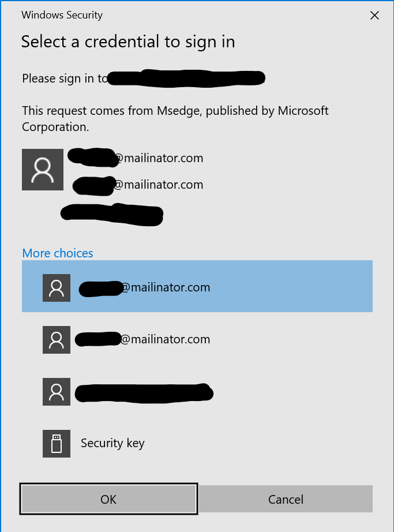Image resolution: width=394 pixels, height=532 pixels.
Task: Click the Security key USB icon
Action: pos(56,444)
